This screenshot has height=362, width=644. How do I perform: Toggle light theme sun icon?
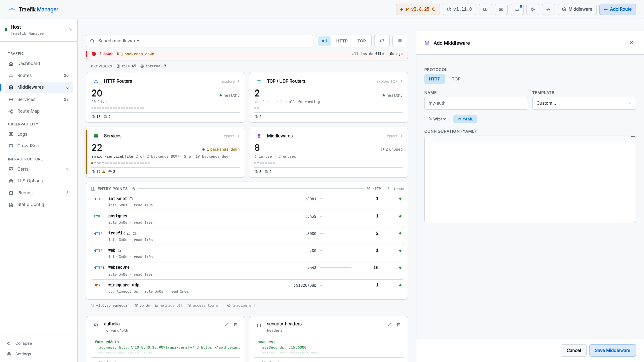(x=533, y=9)
